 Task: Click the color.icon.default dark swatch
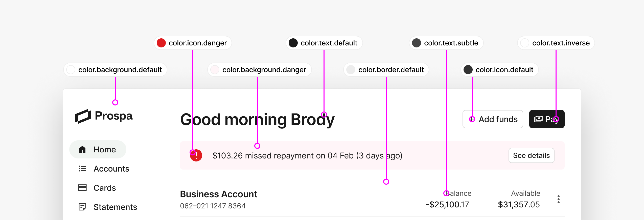pyautogui.click(x=468, y=70)
